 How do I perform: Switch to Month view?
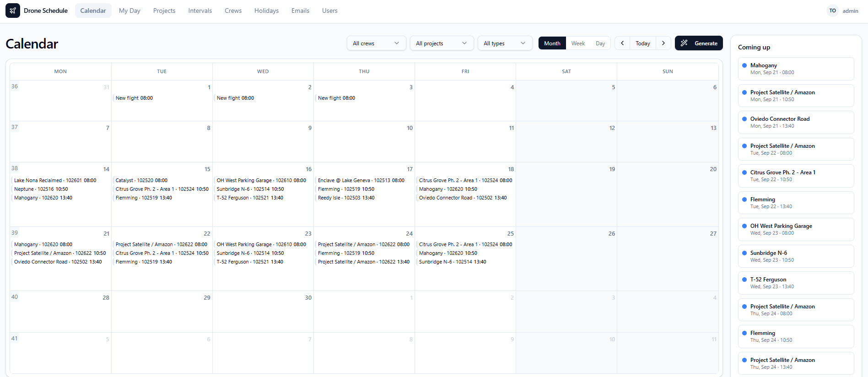coord(552,43)
